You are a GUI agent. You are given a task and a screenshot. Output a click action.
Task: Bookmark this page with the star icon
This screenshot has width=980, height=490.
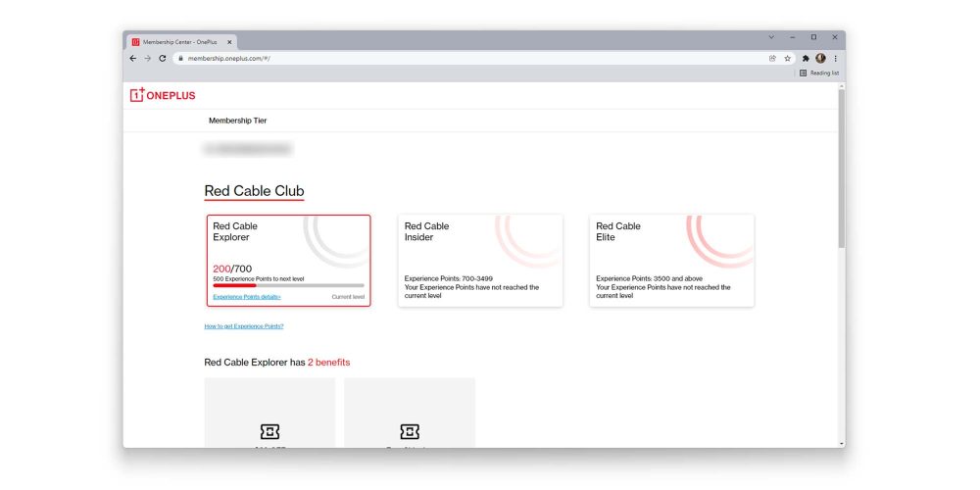tap(787, 59)
